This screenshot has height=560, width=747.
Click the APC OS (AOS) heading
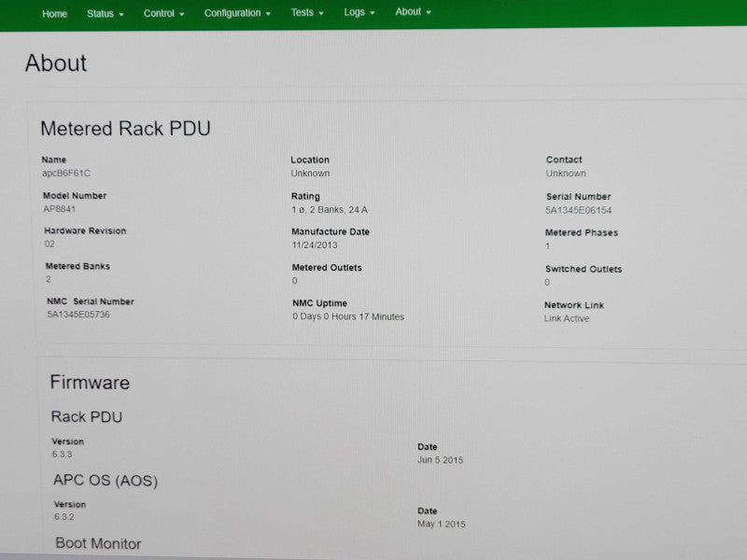[106, 480]
